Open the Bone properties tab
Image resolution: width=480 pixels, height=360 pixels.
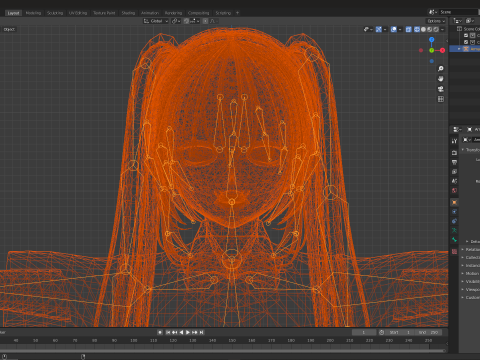pos(454,240)
